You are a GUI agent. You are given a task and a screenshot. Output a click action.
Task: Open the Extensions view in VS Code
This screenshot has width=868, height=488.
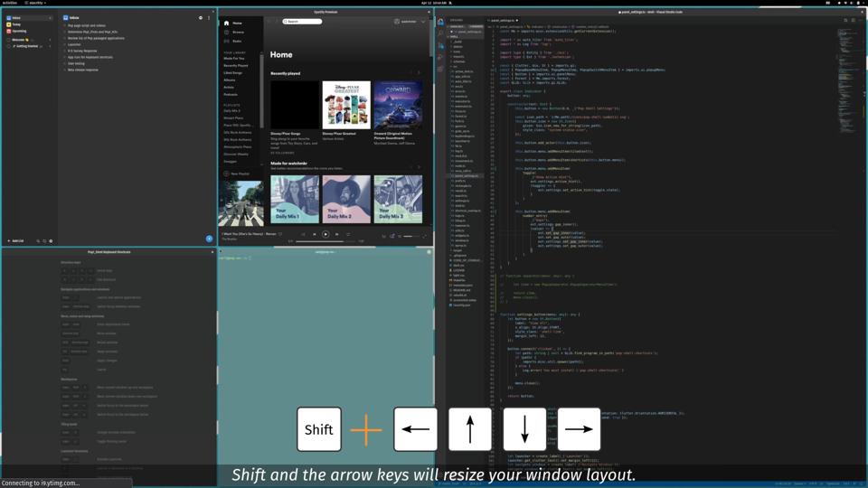pos(440,70)
